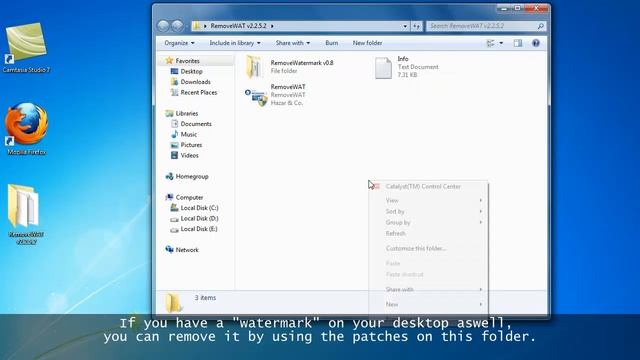Expand breadcrumb arrow after RemoveWAT v2.2.5.2
This screenshot has width=640, height=360.
272,26
